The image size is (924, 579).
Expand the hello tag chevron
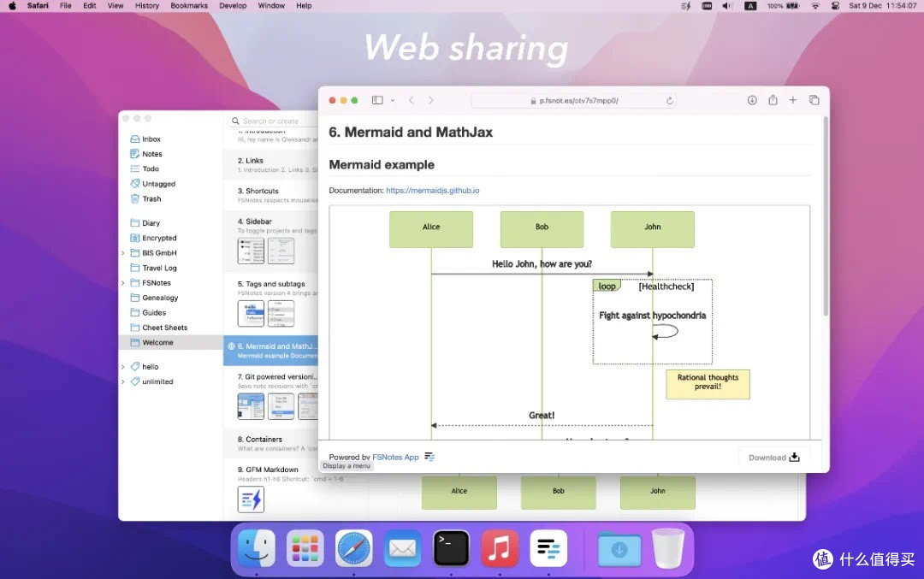click(x=123, y=366)
